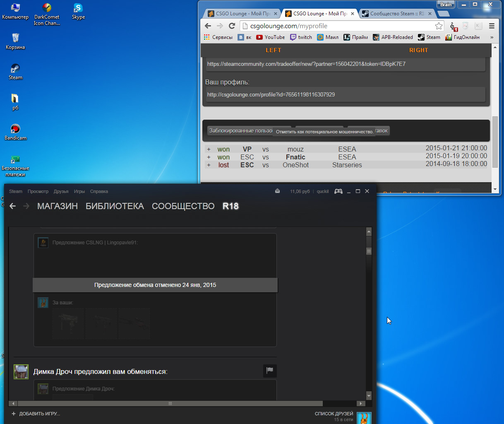This screenshot has width=504, height=424.
Task: Close the Сообщество Steam tab
Action: [430, 14]
